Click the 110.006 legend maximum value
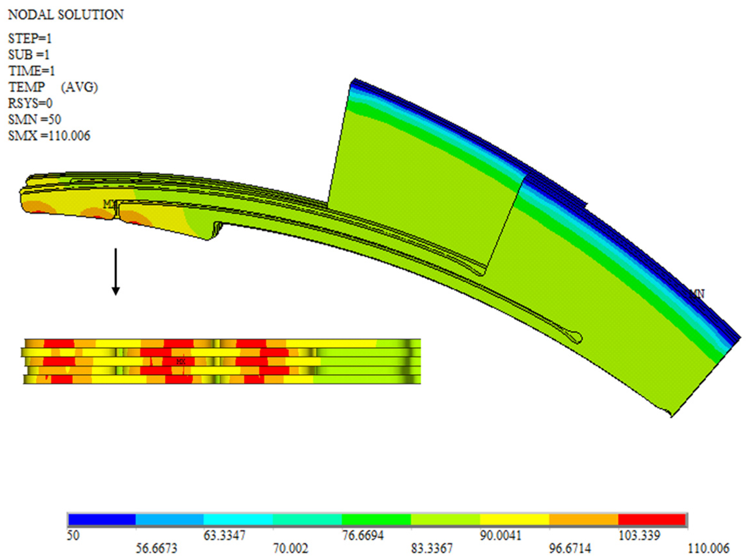746x560 pixels. point(708,548)
